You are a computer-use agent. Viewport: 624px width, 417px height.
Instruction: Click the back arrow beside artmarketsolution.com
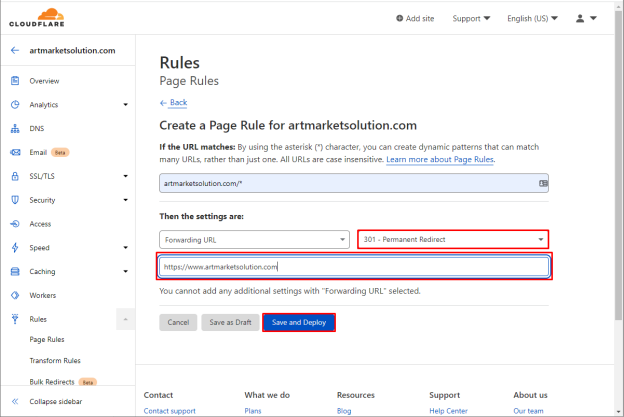[x=15, y=51]
